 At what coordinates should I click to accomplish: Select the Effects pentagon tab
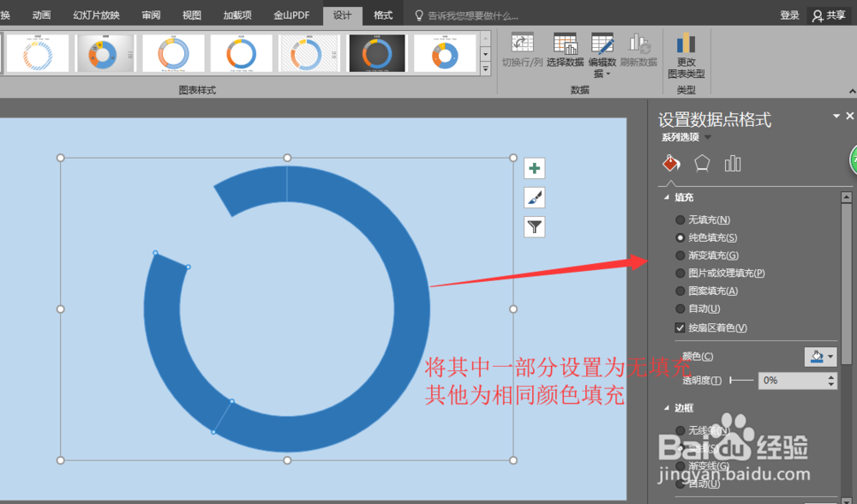click(702, 163)
